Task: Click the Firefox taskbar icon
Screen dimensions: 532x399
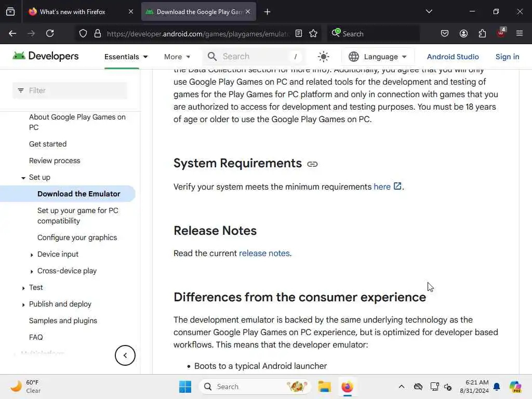Action: [347, 387]
